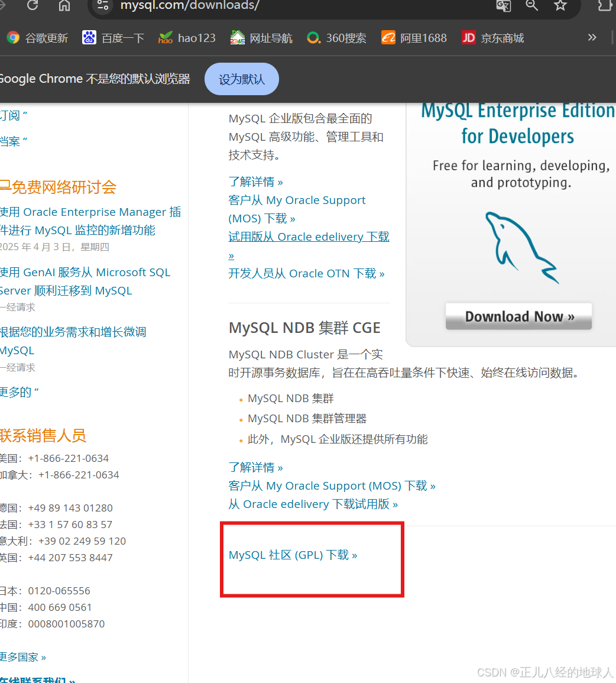Viewport: 616px width, 683px height.
Task: Open 从 Oracle edelivery 下载试用版 link
Action: tap(313, 504)
